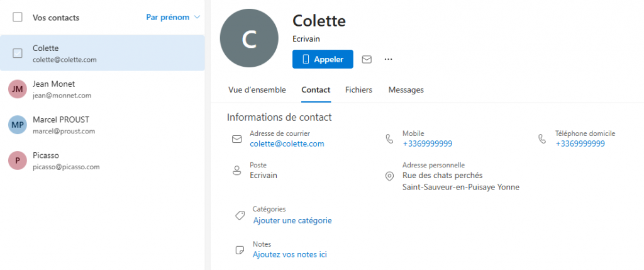Click Ajoutez vos notes ici
Viewport: 644px width, 270px height.
(289, 255)
